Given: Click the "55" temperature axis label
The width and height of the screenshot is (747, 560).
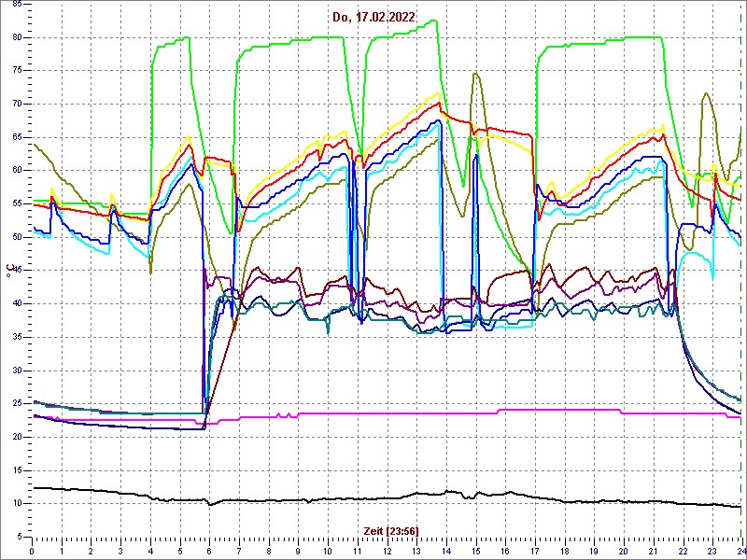Looking at the screenshot, I should click(x=17, y=203).
